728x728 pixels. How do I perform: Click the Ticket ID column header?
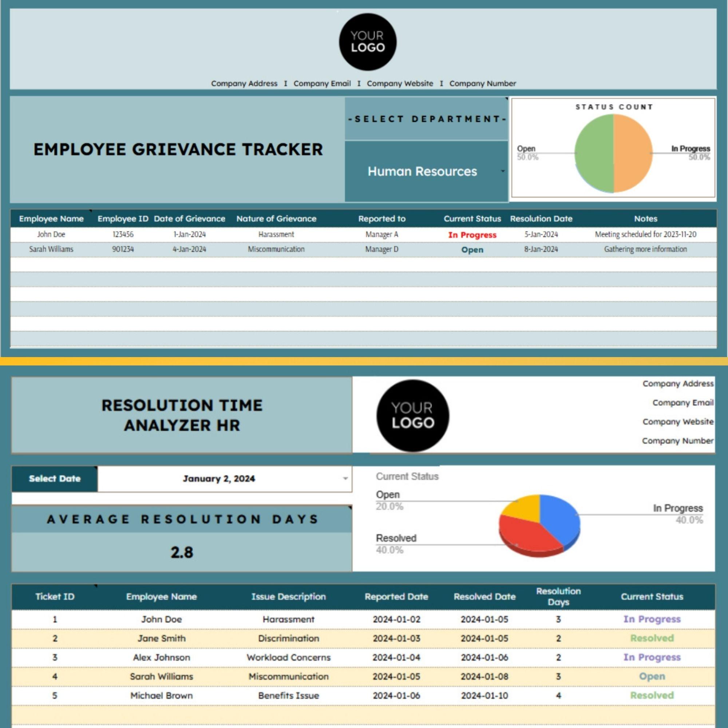[55, 597]
